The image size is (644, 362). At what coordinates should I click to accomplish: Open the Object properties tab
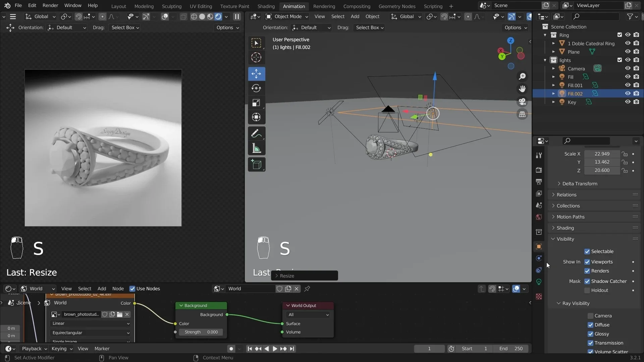539,246
